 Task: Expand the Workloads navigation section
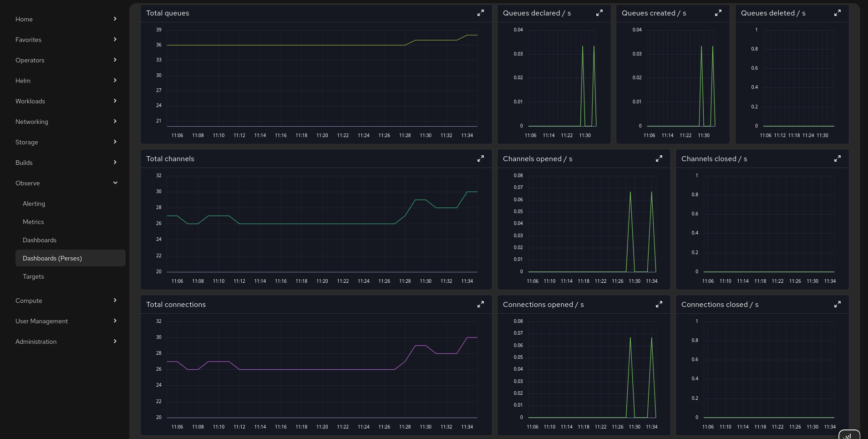pos(66,101)
